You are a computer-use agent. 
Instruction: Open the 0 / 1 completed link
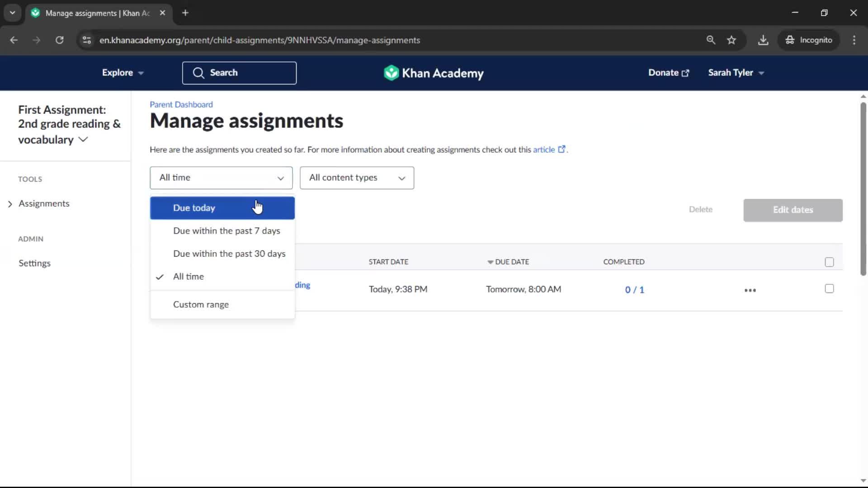635,290
